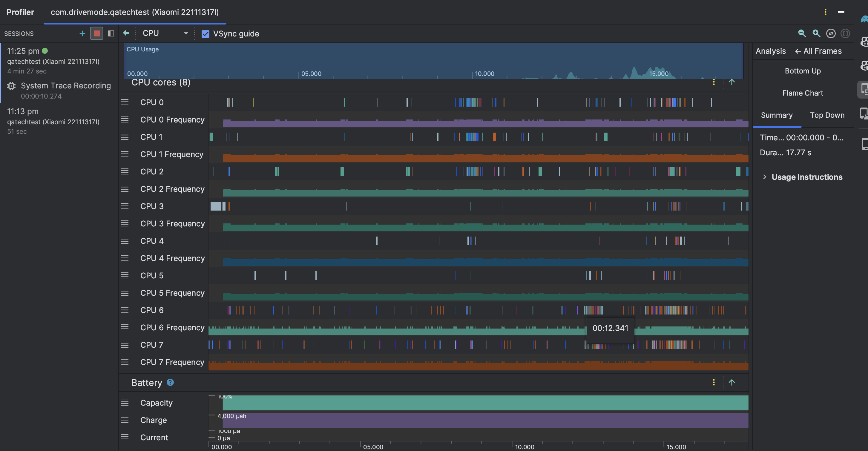Open CPU cores options with kebab menu
The image size is (868, 451).
713,82
